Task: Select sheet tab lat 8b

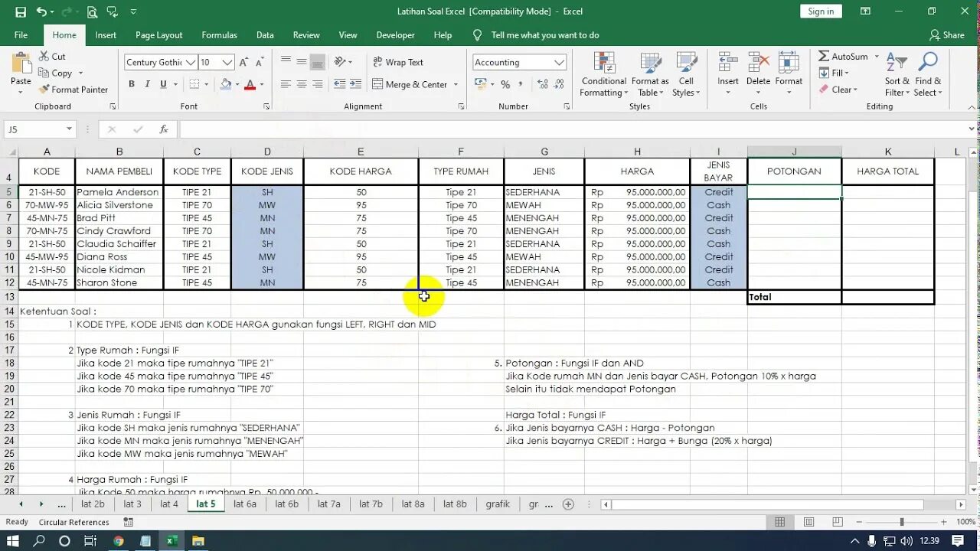Action: click(x=455, y=504)
